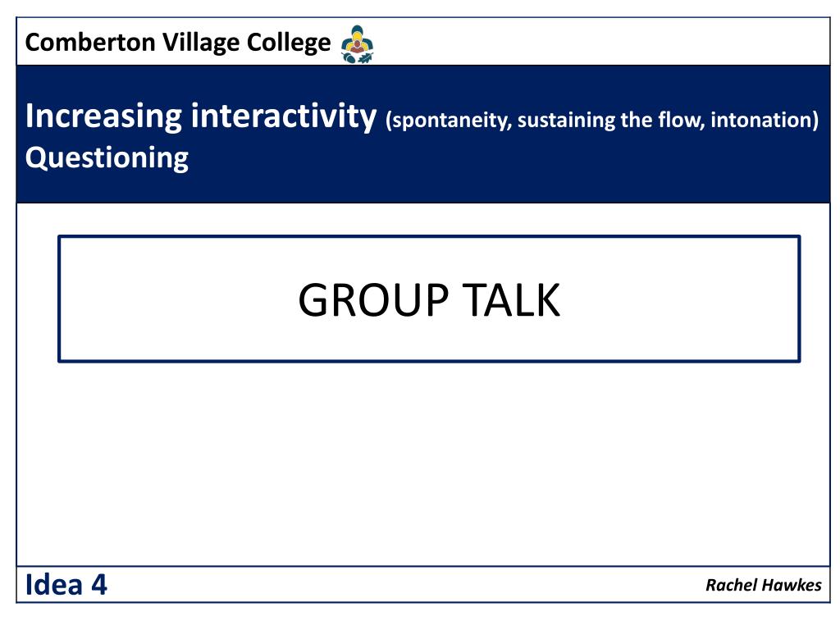Viewport: 840px width, 630px height.
Task: Click the GROUP TALK text box
Action: (x=428, y=299)
